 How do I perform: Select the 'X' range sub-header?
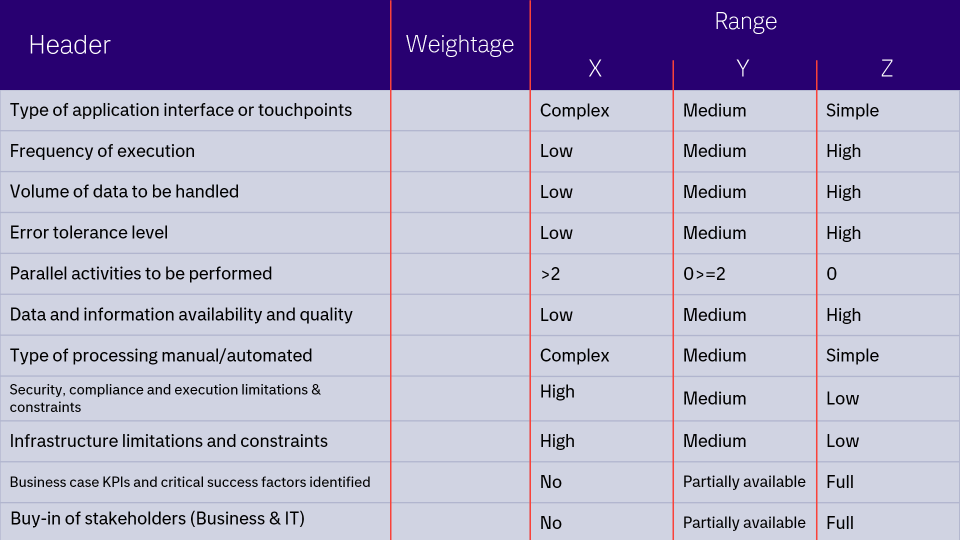(595, 68)
